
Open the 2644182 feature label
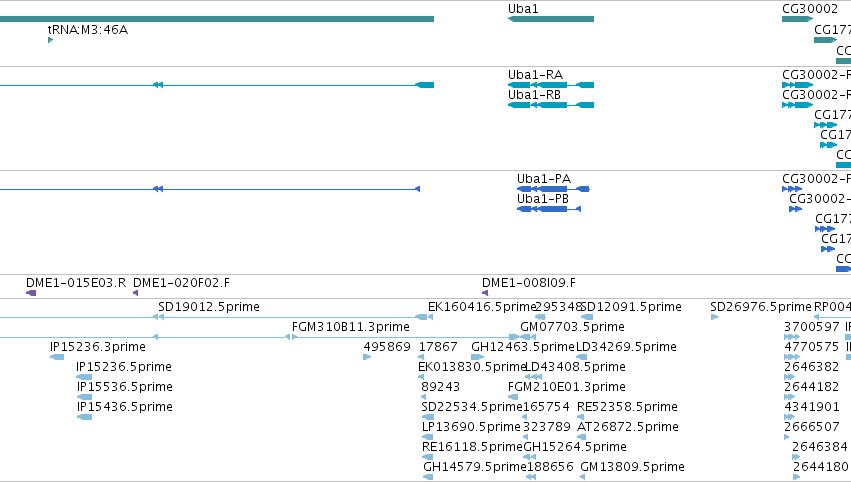coord(811,388)
